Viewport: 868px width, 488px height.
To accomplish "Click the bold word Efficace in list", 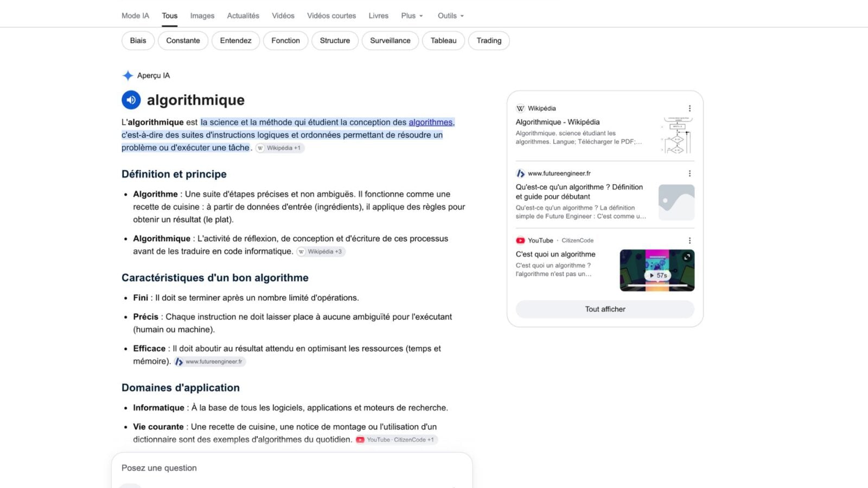I will (x=149, y=349).
